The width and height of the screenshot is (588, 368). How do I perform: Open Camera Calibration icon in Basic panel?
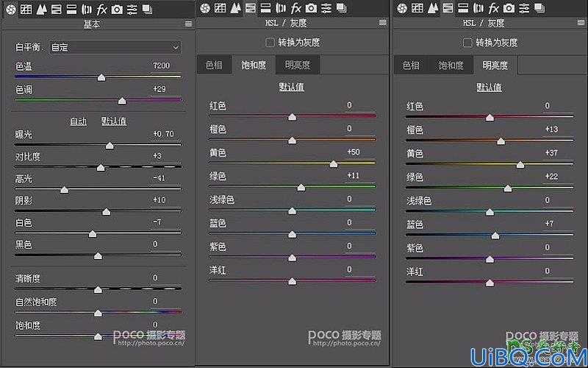[117, 10]
